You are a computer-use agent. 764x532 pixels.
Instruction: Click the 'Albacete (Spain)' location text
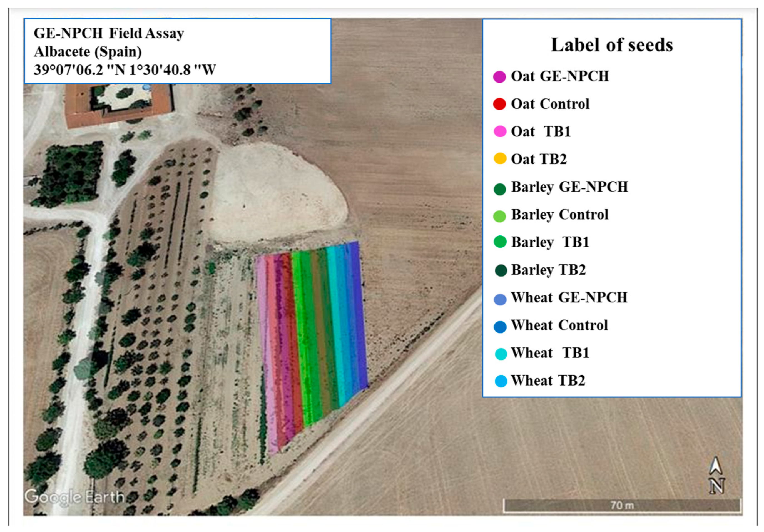click(x=88, y=52)
